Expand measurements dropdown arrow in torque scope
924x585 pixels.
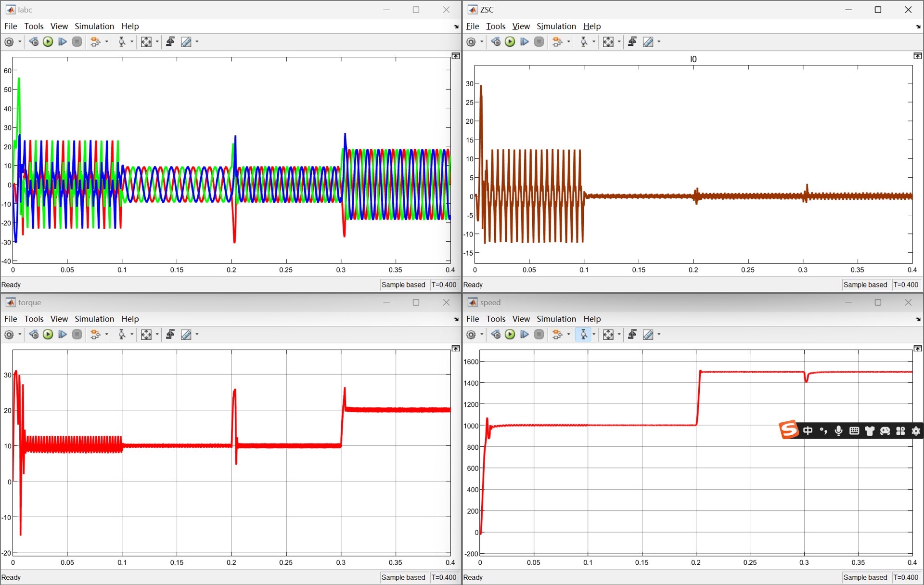point(197,334)
